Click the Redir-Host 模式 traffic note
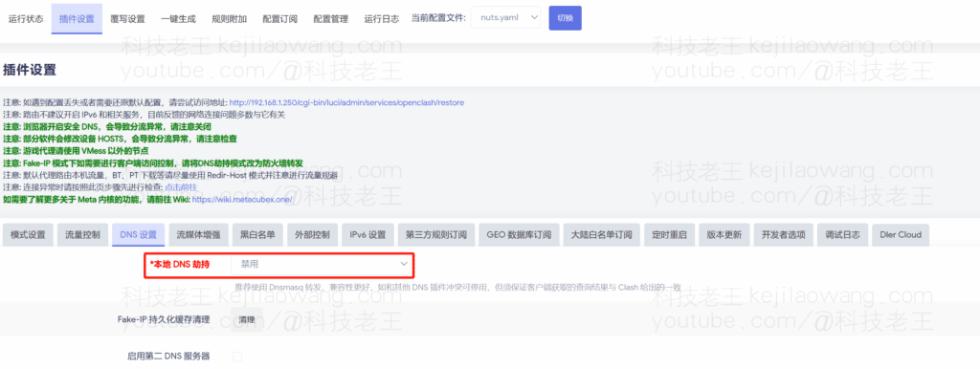The height and width of the screenshot is (369, 980). tap(170, 176)
